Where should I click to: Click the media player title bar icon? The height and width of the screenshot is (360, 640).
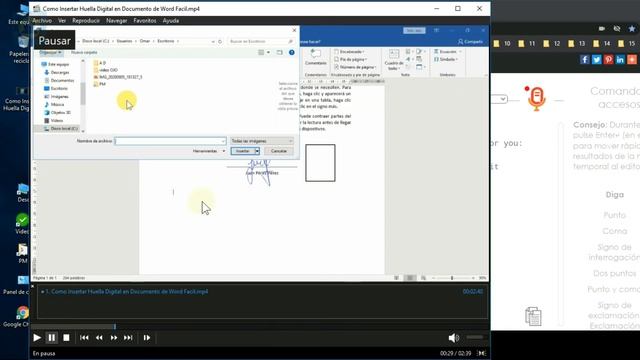[37, 9]
